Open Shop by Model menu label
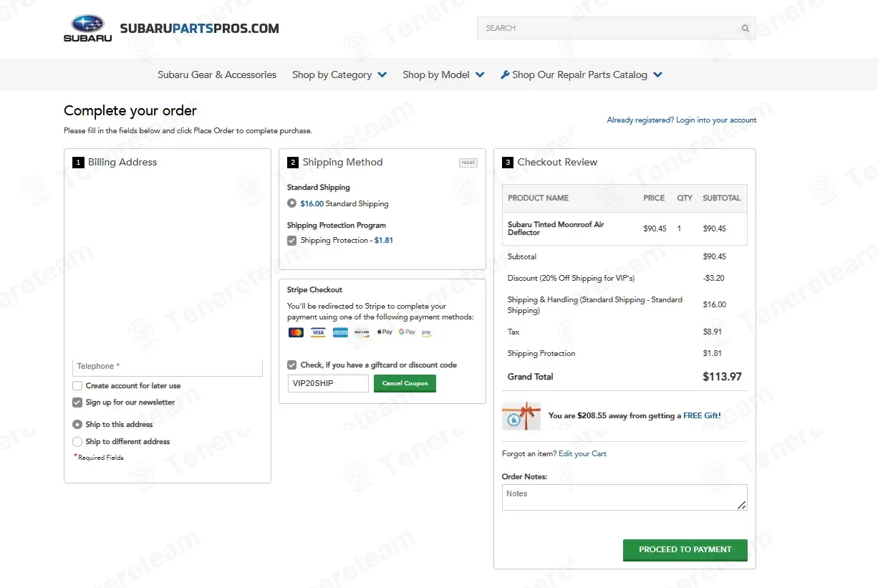This screenshot has height=588, width=878. [436, 74]
